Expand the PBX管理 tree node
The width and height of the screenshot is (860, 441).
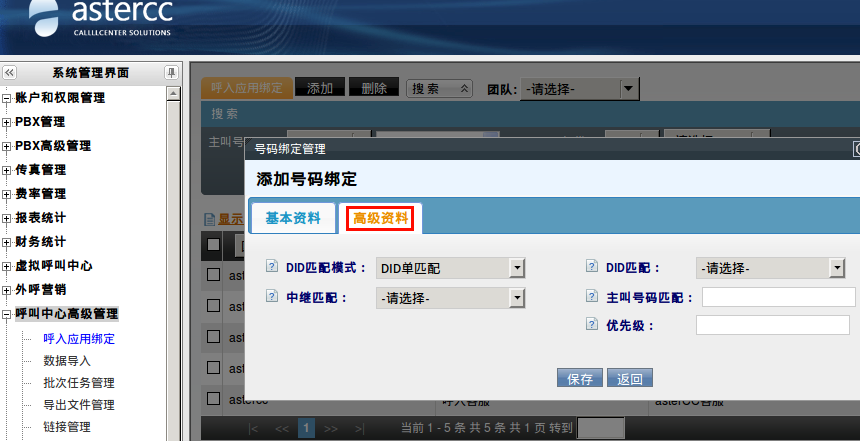(x=7, y=122)
